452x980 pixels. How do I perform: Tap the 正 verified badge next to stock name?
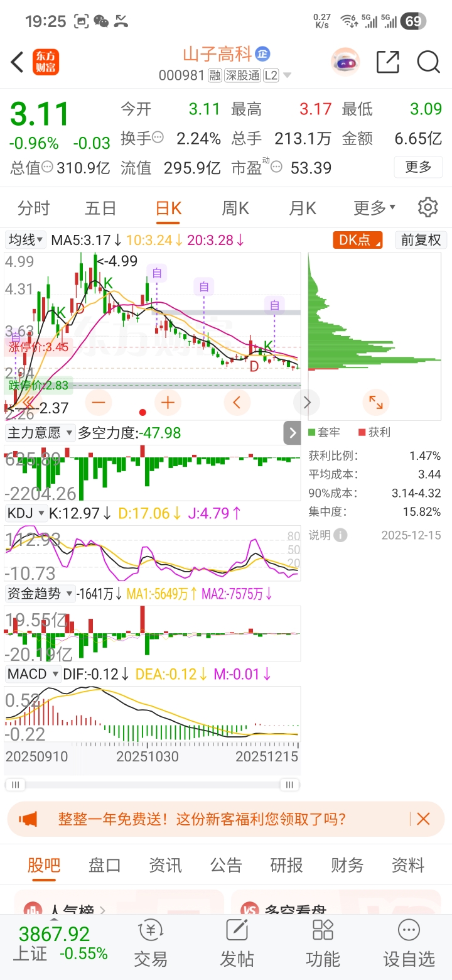tap(262, 53)
